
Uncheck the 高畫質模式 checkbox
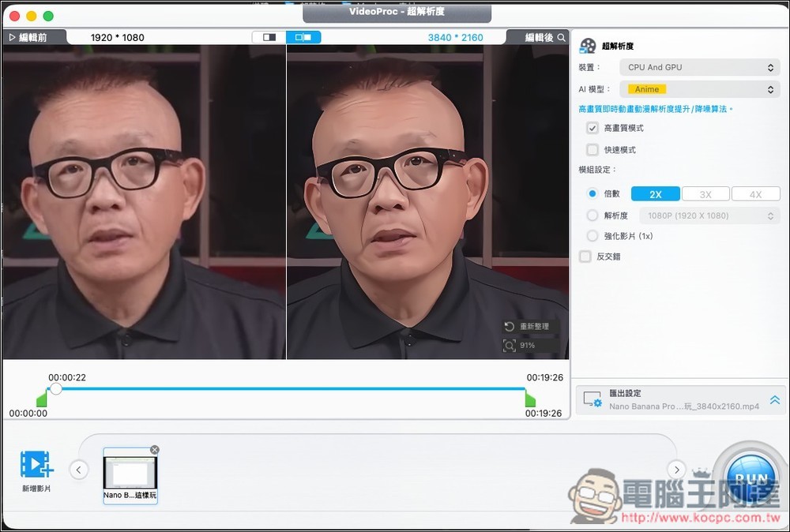click(x=592, y=128)
